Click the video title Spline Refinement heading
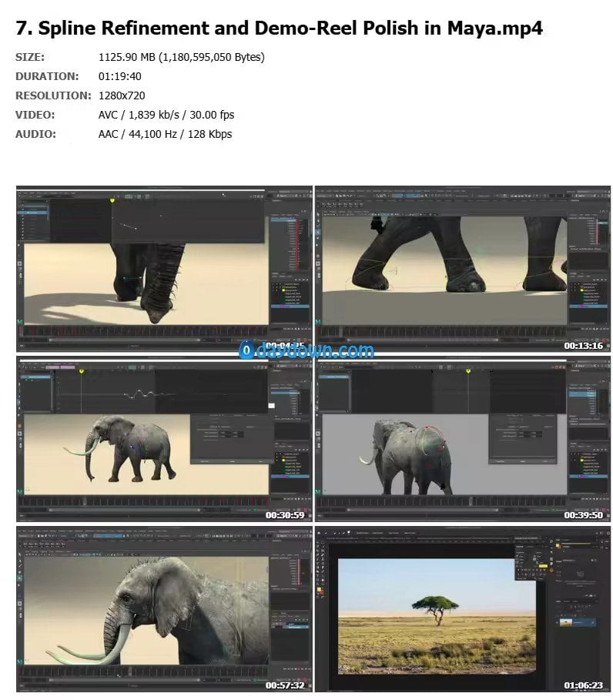The width and height of the screenshot is (613, 700). click(279, 28)
